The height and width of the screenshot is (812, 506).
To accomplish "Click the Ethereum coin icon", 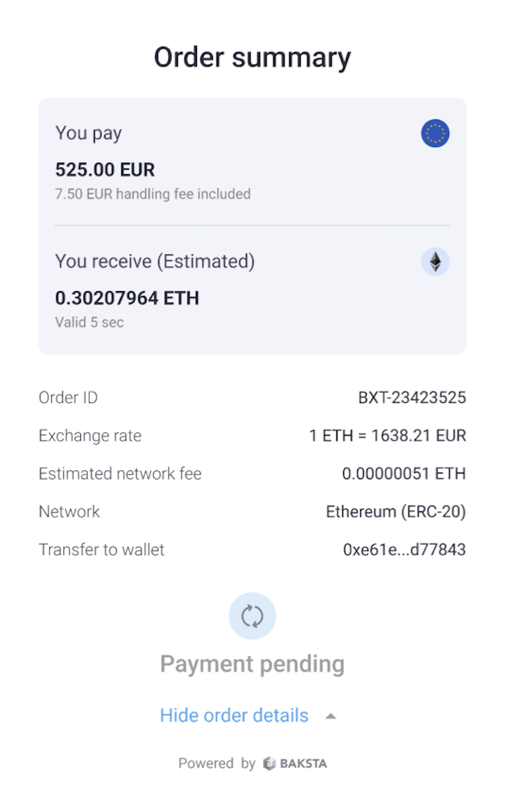I will coord(435,262).
